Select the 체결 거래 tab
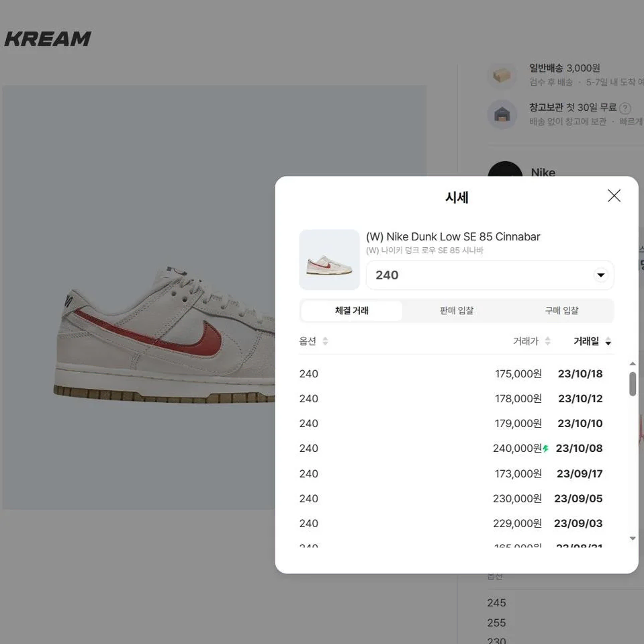The width and height of the screenshot is (644, 644). point(352,310)
